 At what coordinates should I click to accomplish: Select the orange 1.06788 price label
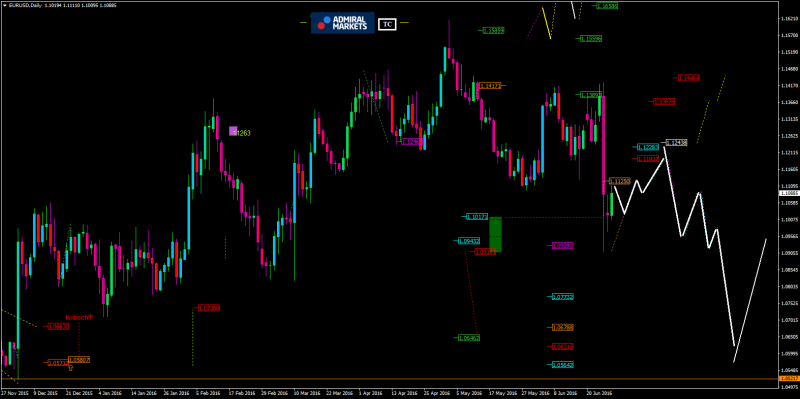click(x=563, y=327)
